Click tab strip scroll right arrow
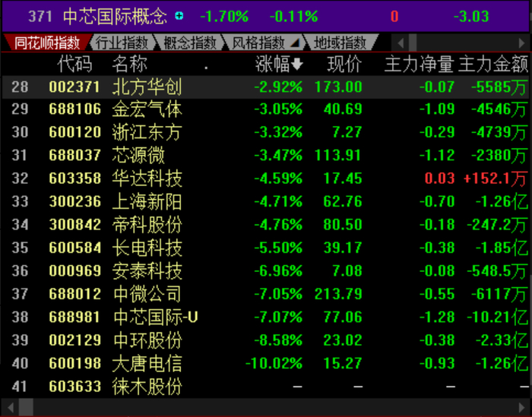This screenshot has width=532, height=417. tap(521, 43)
